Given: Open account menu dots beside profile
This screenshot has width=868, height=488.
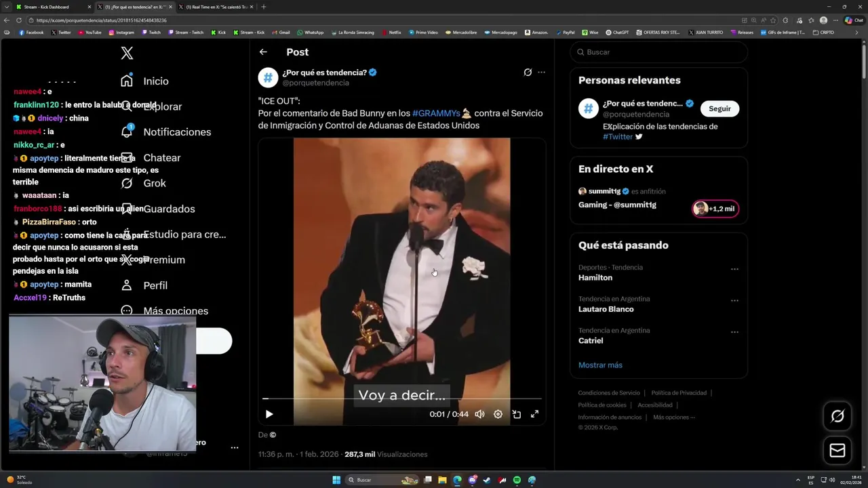Looking at the screenshot, I should 235,448.
